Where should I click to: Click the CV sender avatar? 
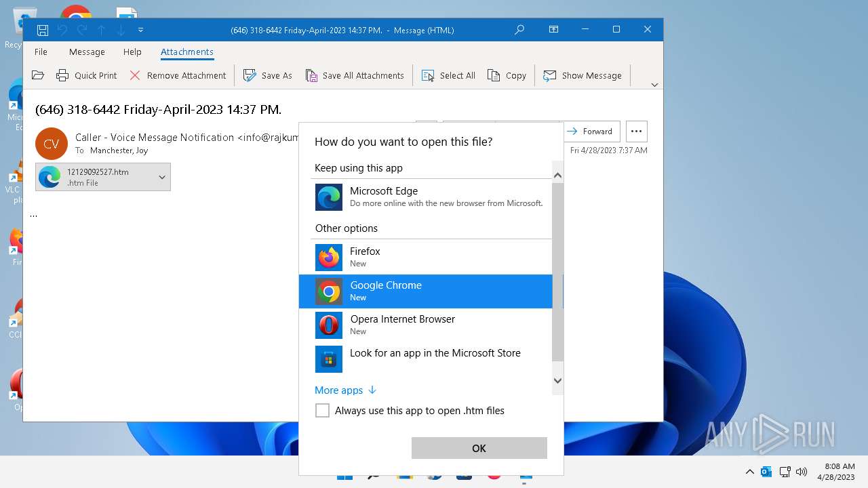[x=52, y=144]
